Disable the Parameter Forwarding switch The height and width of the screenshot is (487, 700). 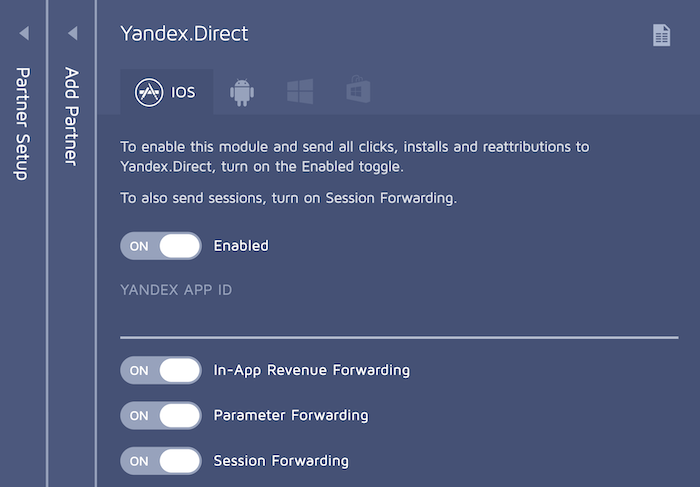(161, 416)
